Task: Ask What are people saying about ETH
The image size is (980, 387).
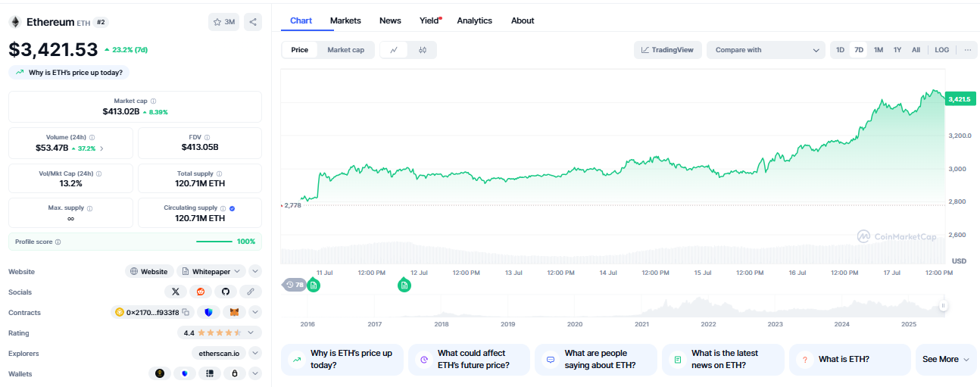Action: click(x=595, y=359)
